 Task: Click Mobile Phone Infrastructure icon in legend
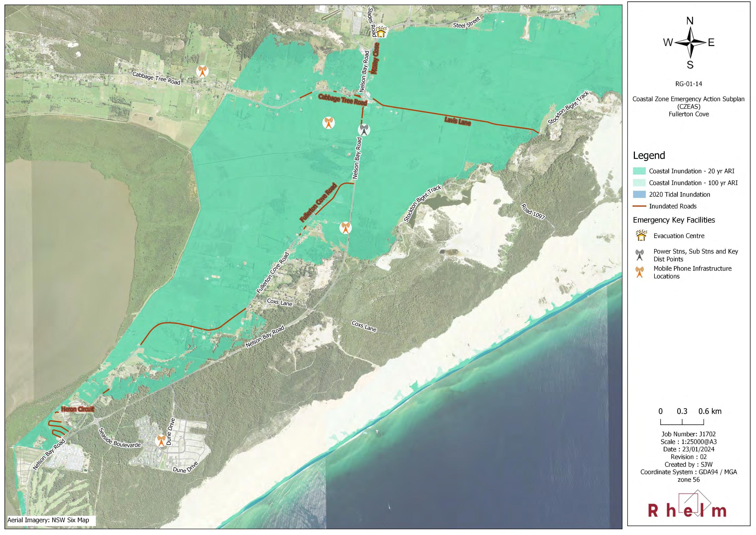tap(639, 272)
